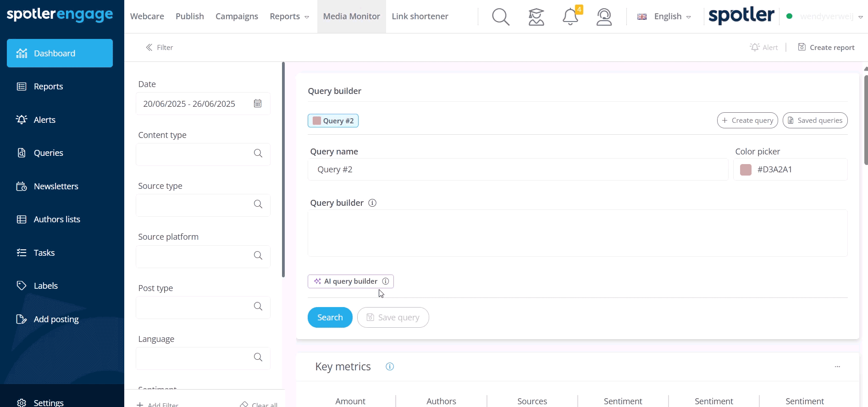The width and height of the screenshot is (868, 407).
Task: Click Create report in the toolbar
Action: tap(826, 47)
